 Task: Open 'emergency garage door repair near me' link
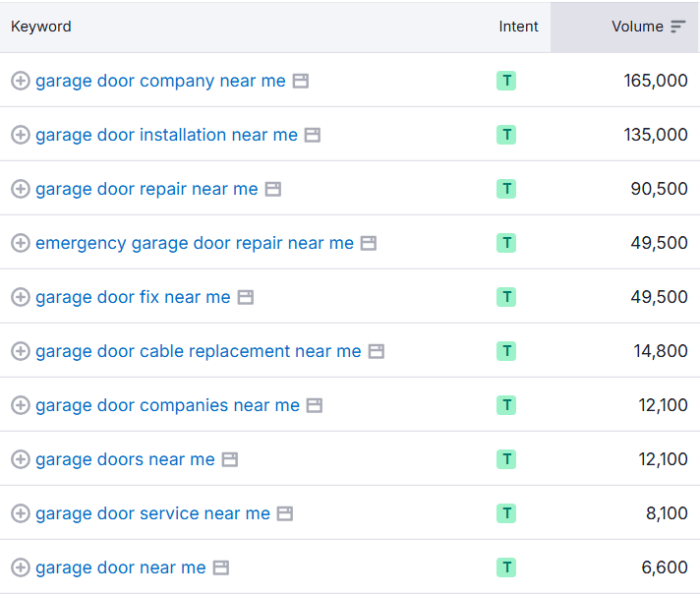pos(195,243)
